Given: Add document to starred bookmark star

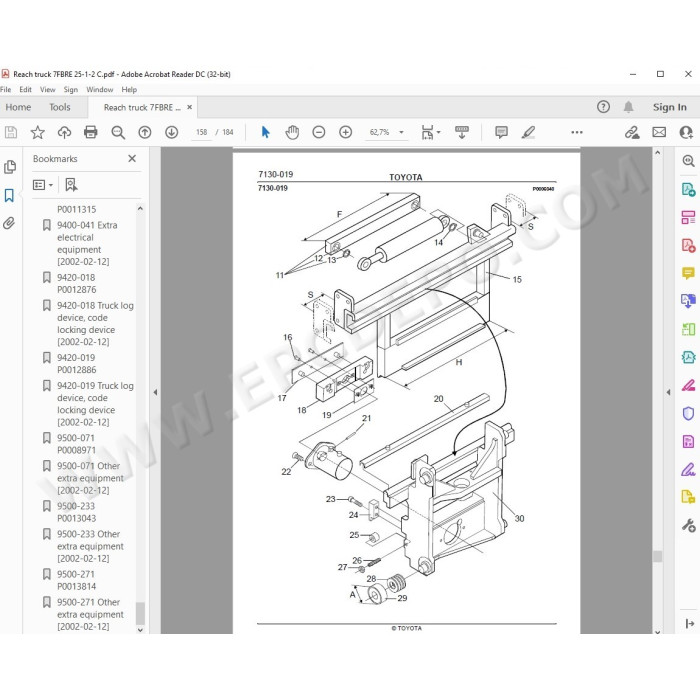Looking at the screenshot, I should click(38, 132).
